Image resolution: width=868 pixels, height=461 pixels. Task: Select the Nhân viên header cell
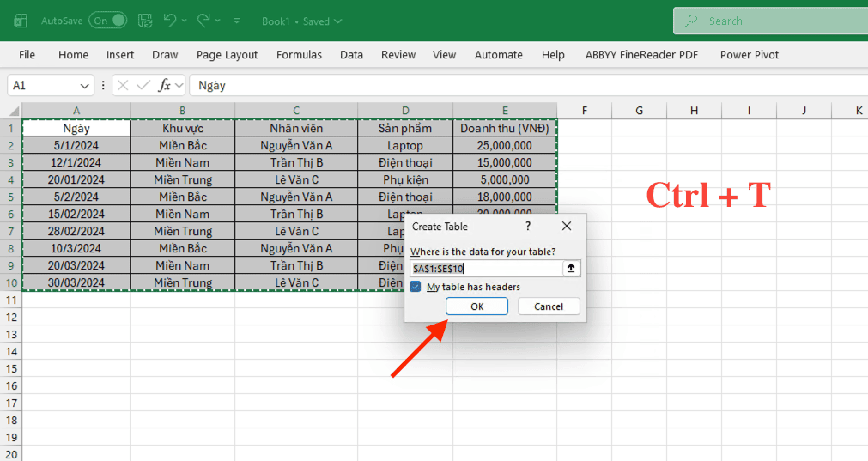[296, 129]
